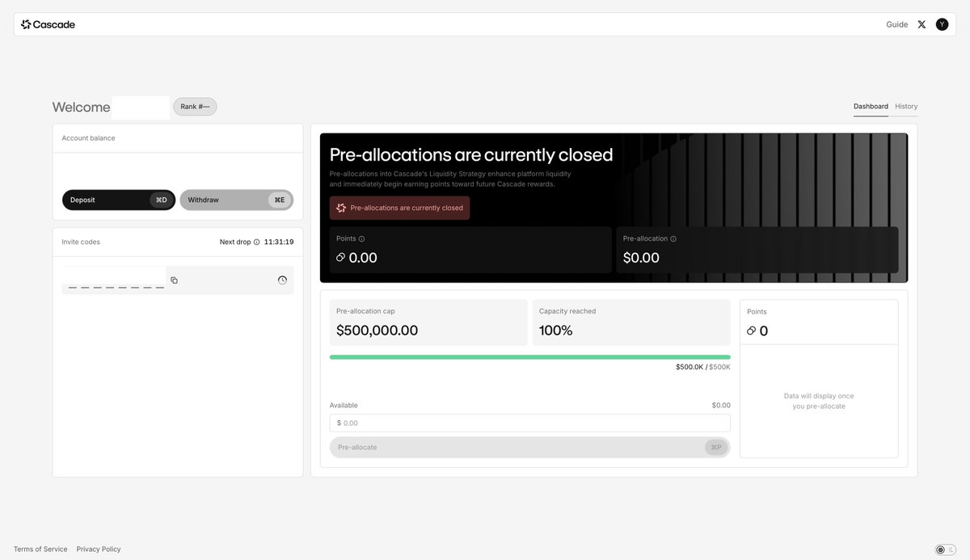Click the 11:31:19 next drop countdown
This screenshot has height=560, width=970.
click(x=279, y=242)
